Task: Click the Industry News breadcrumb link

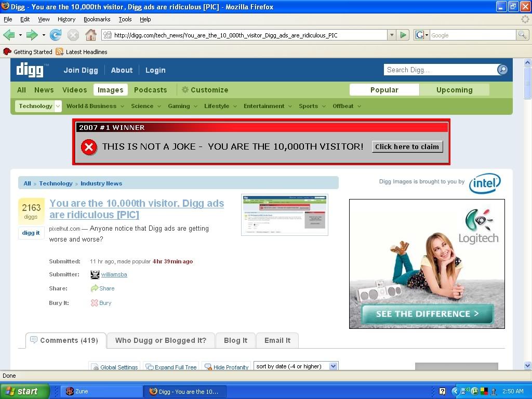Action: click(101, 183)
